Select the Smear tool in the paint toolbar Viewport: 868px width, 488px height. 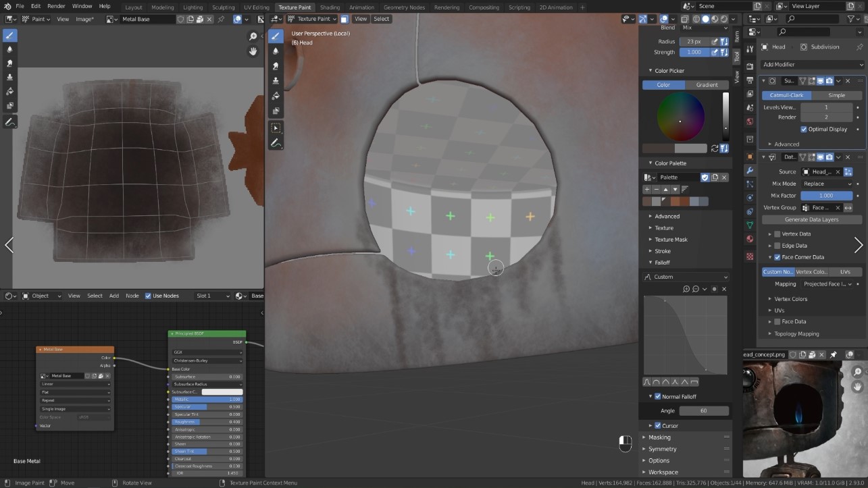(x=9, y=63)
